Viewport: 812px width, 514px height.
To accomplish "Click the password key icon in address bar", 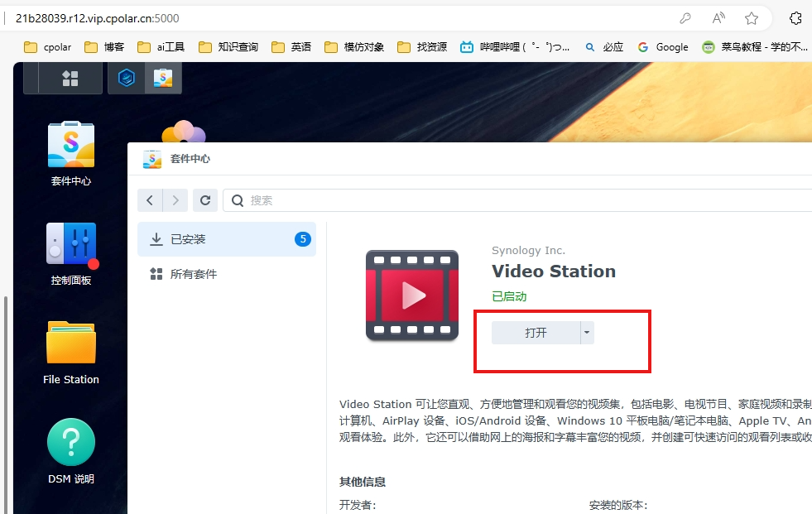I will [x=685, y=19].
